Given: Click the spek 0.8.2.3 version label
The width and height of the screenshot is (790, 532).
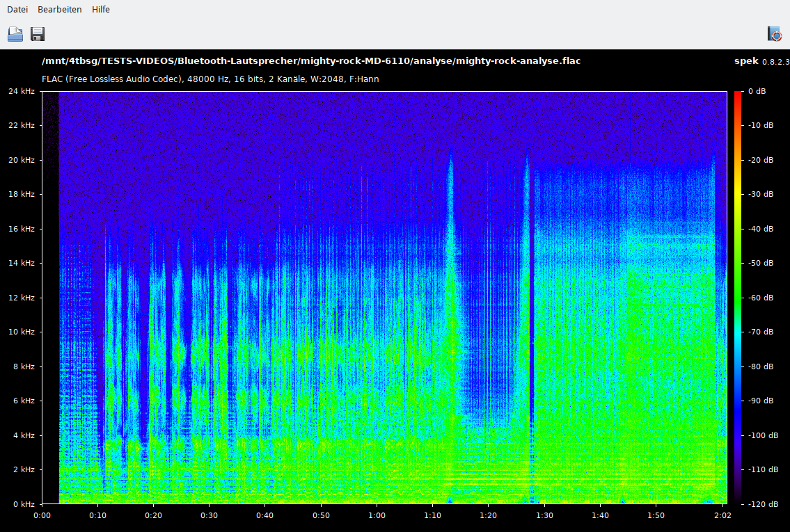Looking at the screenshot, I should (761, 61).
